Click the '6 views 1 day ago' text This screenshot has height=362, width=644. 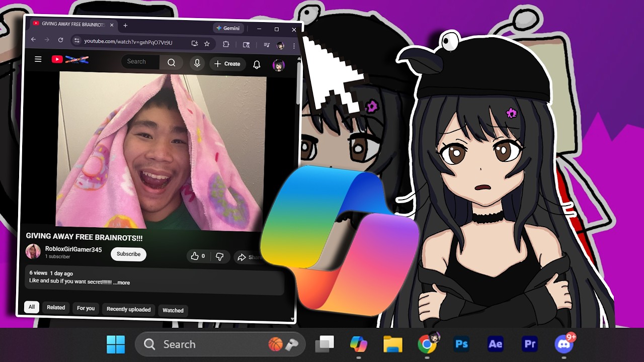tap(51, 273)
